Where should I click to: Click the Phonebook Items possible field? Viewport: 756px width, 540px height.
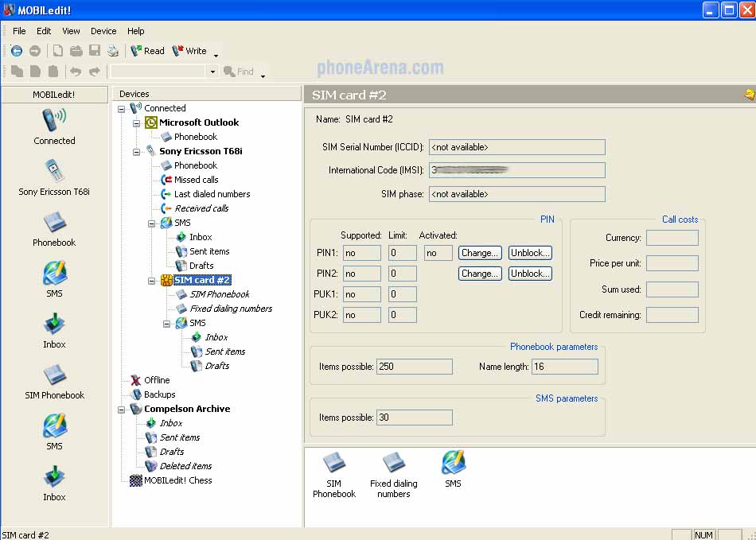tap(414, 367)
